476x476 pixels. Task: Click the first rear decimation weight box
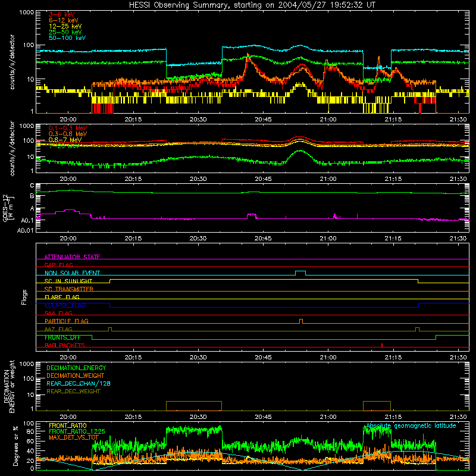(194, 406)
